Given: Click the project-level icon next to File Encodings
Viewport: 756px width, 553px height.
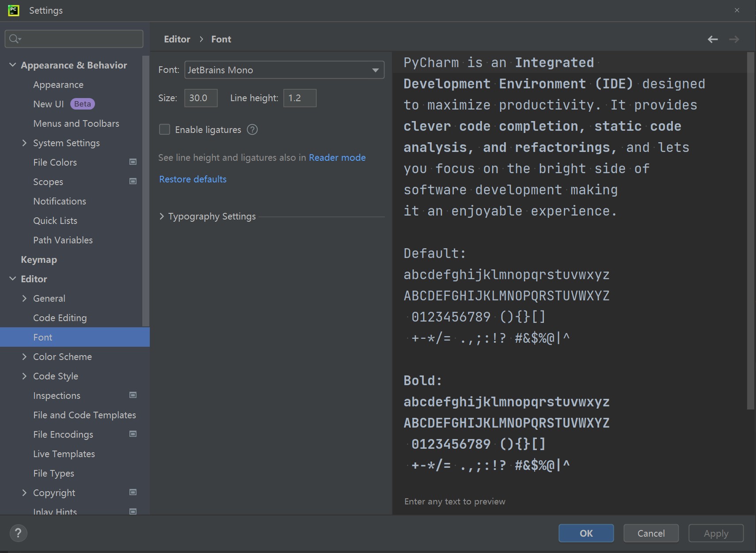Looking at the screenshot, I should [133, 434].
